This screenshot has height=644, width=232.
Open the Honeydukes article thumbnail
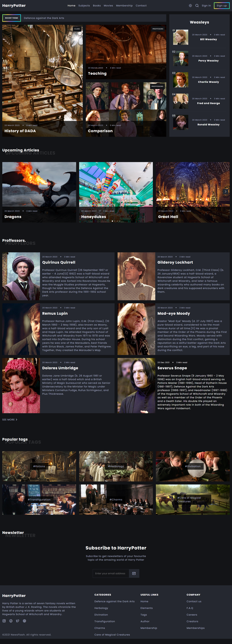tap(116, 192)
